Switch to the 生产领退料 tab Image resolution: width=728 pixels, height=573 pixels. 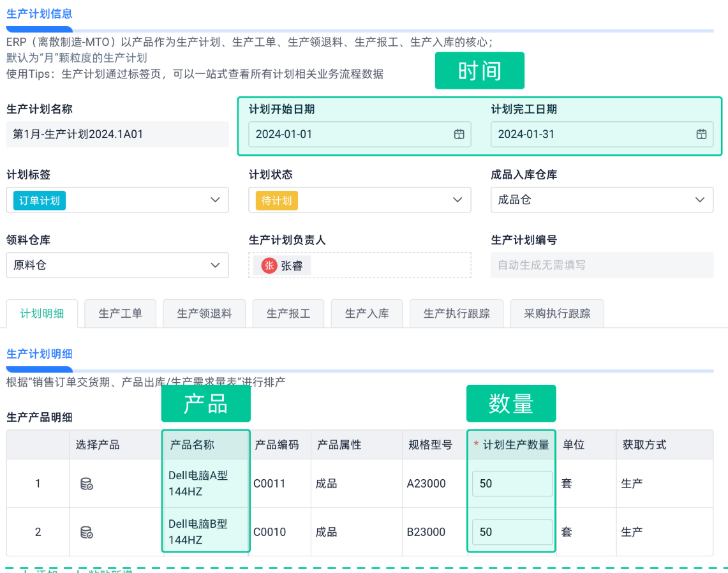click(204, 313)
